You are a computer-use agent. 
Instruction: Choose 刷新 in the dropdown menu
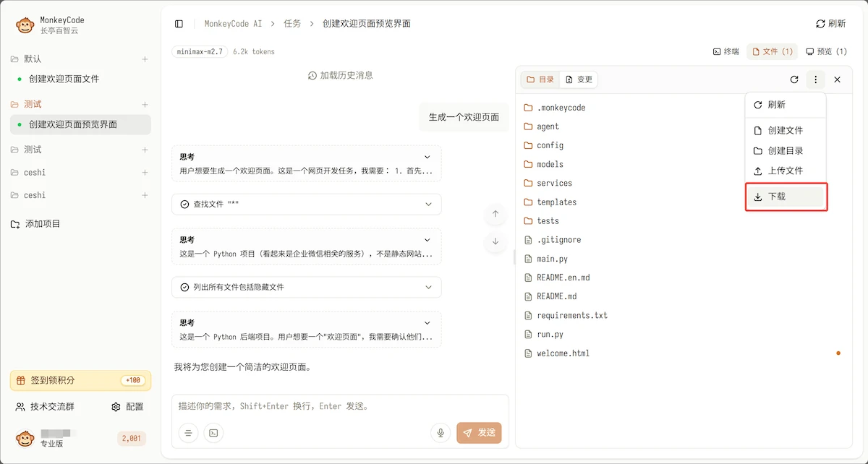click(x=786, y=105)
